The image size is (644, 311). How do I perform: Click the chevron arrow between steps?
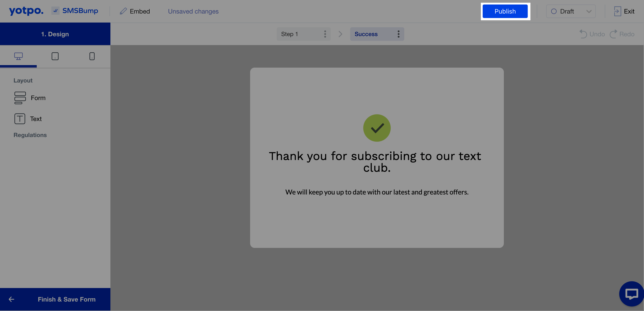tap(340, 34)
